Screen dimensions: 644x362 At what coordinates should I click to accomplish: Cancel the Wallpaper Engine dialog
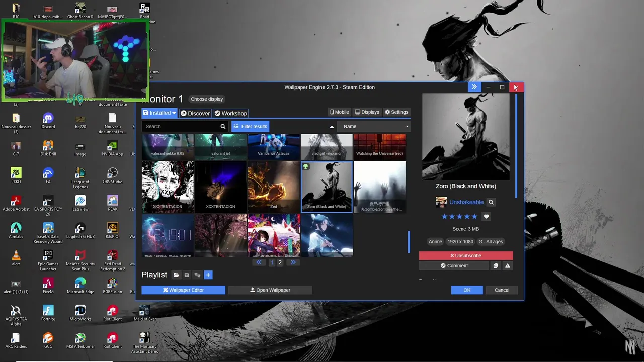[x=502, y=290]
